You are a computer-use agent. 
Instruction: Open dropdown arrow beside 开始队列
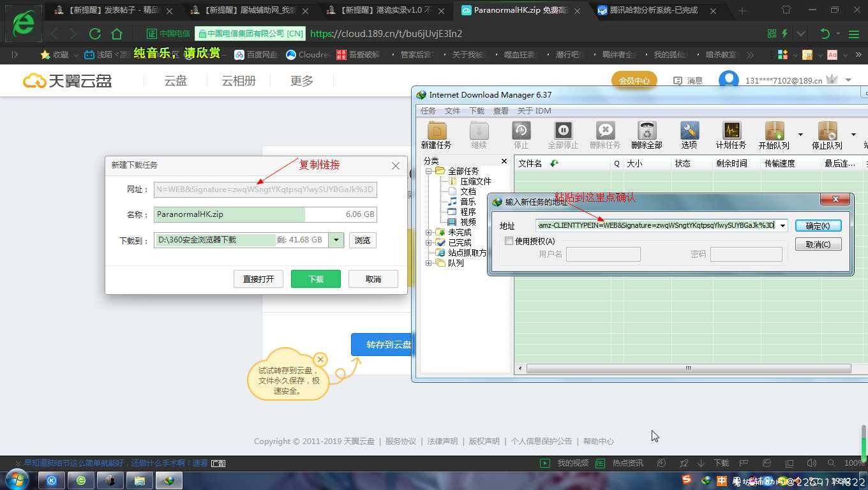(x=800, y=135)
